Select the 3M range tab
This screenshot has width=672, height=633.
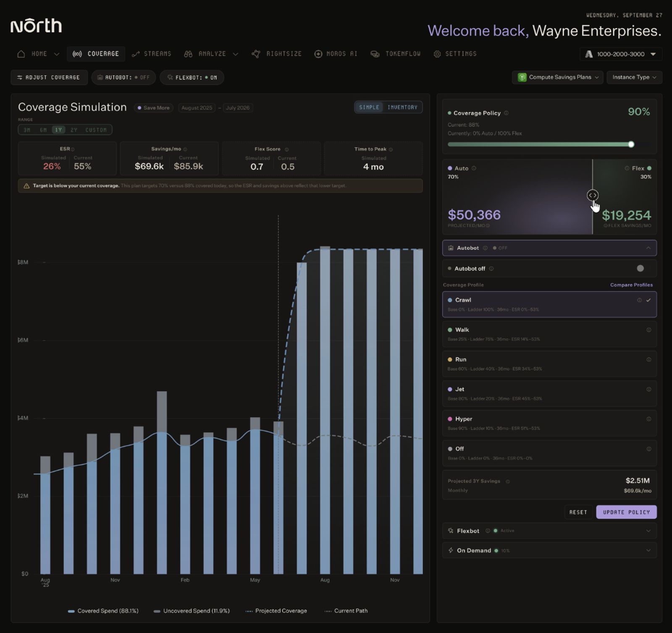click(x=27, y=130)
